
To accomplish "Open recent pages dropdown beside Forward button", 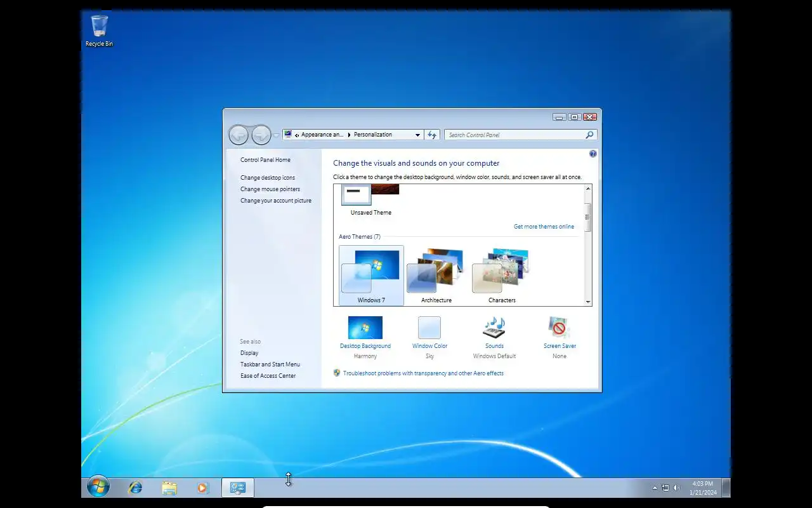I will (276, 135).
